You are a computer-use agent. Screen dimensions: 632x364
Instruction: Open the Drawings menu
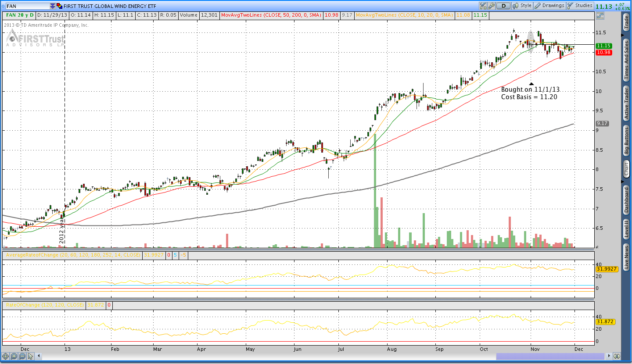coord(550,6)
